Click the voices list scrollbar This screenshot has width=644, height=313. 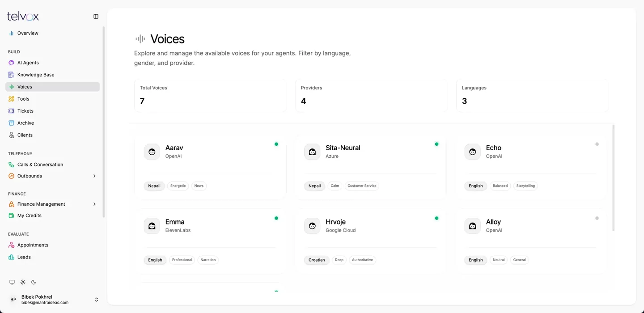613,178
